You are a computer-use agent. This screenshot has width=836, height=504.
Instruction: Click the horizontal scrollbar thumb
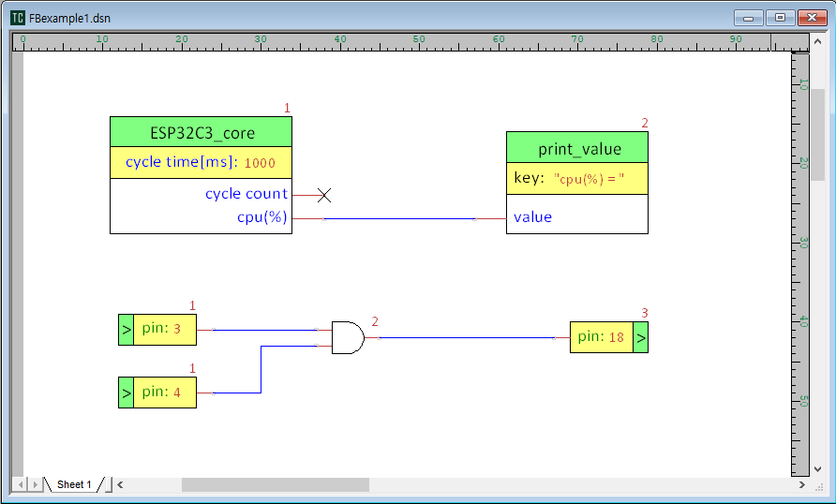(276, 484)
